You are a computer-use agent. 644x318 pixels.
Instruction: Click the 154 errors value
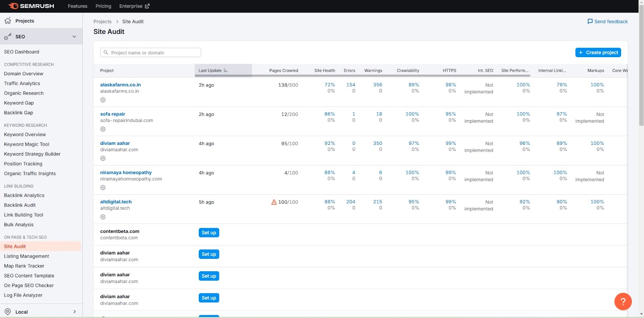[351, 85]
